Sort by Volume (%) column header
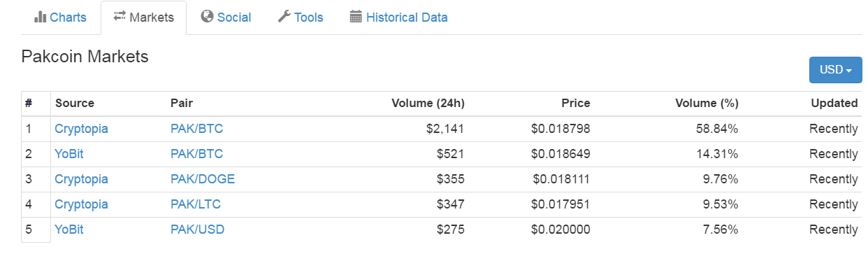 click(x=707, y=103)
